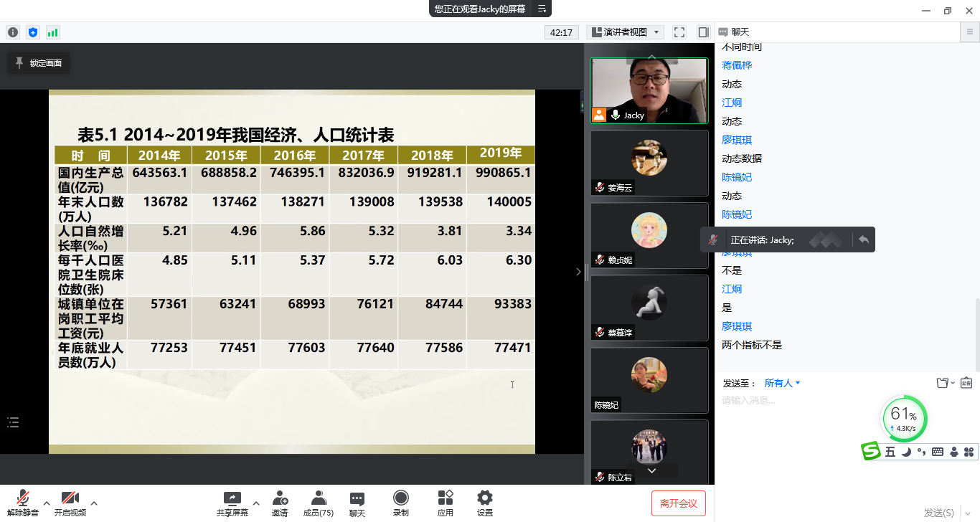Expand audio options arrow beside mute
Viewport: 980px width, 522px height.
47,503
